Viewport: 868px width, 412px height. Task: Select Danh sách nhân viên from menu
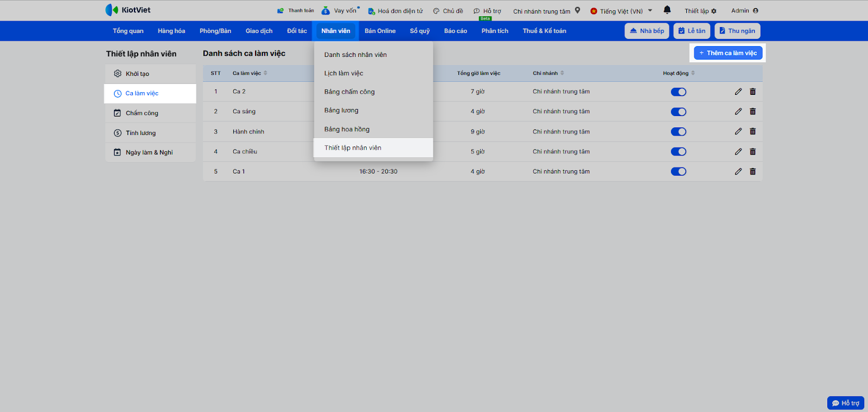click(373, 55)
